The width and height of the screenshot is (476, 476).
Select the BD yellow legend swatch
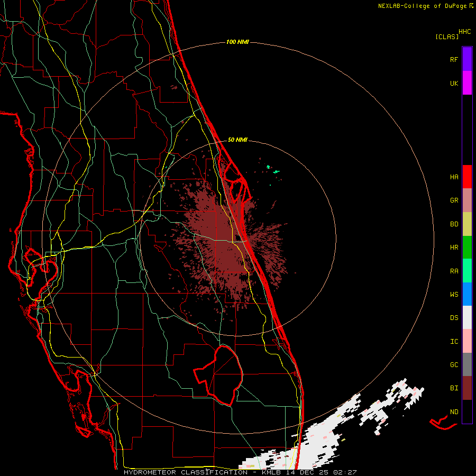point(467,224)
